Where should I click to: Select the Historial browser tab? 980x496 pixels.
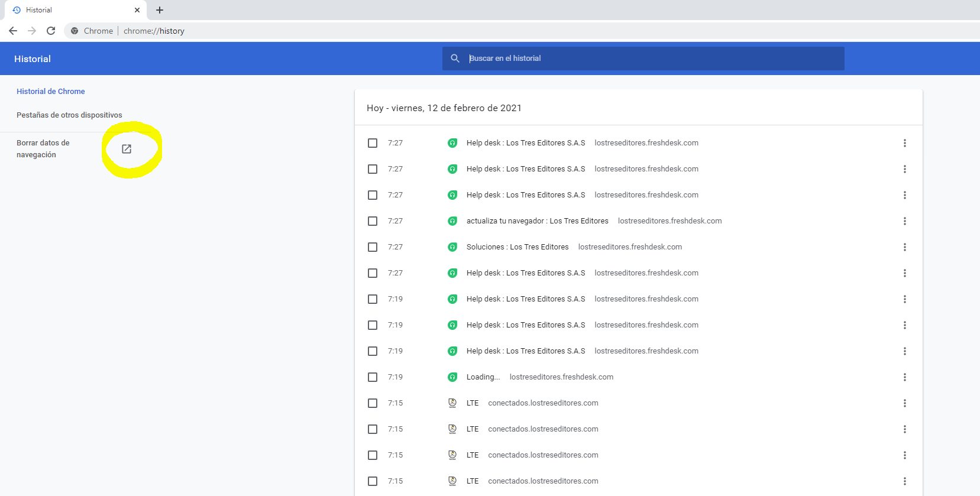point(76,10)
